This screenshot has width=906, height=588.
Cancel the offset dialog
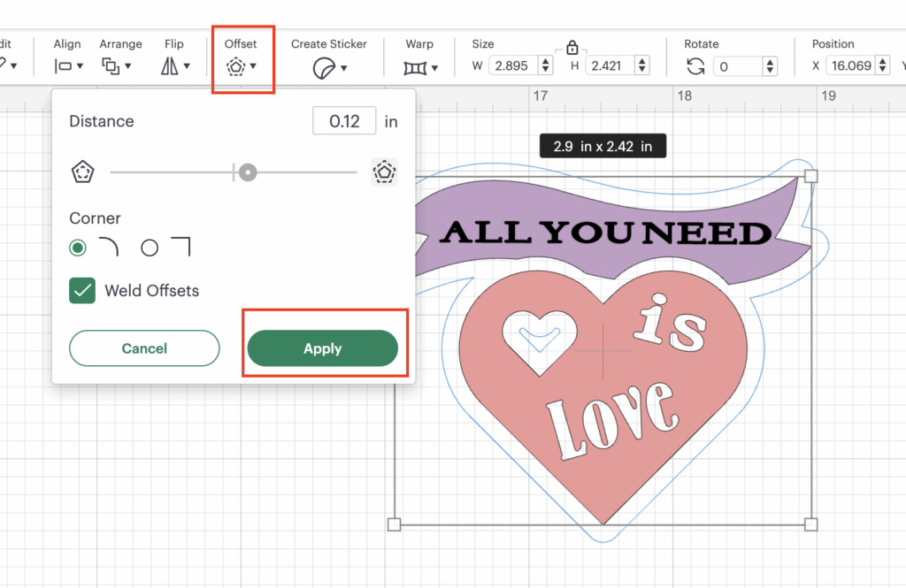click(x=144, y=348)
